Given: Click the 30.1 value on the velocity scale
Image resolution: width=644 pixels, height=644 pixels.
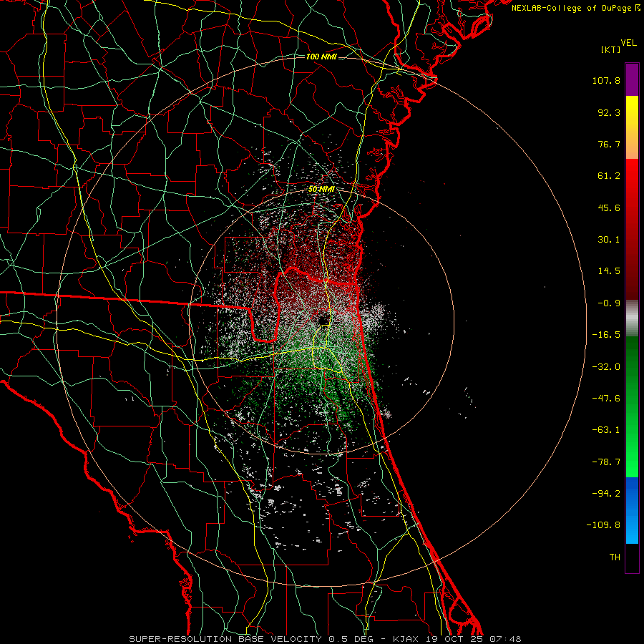Looking at the screenshot, I should (609, 240).
